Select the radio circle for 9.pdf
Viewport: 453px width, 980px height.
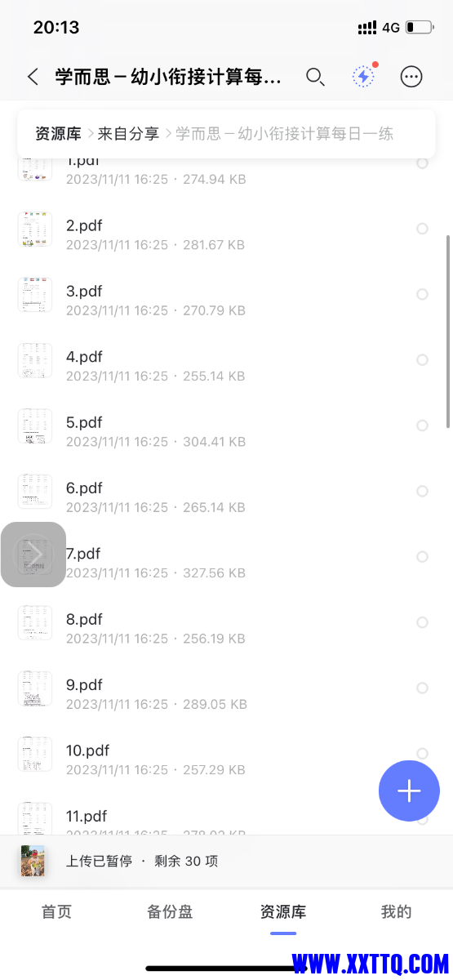point(422,688)
